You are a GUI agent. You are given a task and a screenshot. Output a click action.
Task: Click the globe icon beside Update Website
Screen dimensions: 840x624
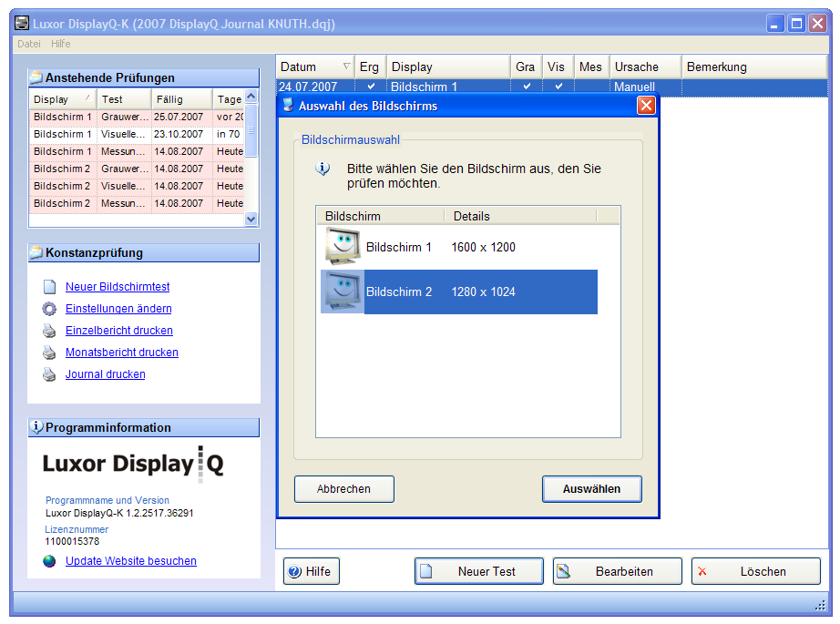49,561
